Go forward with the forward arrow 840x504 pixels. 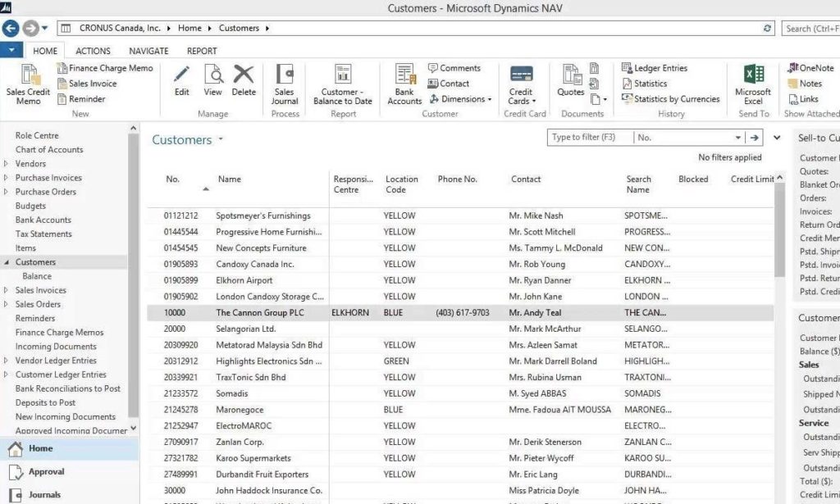point(30,29)
